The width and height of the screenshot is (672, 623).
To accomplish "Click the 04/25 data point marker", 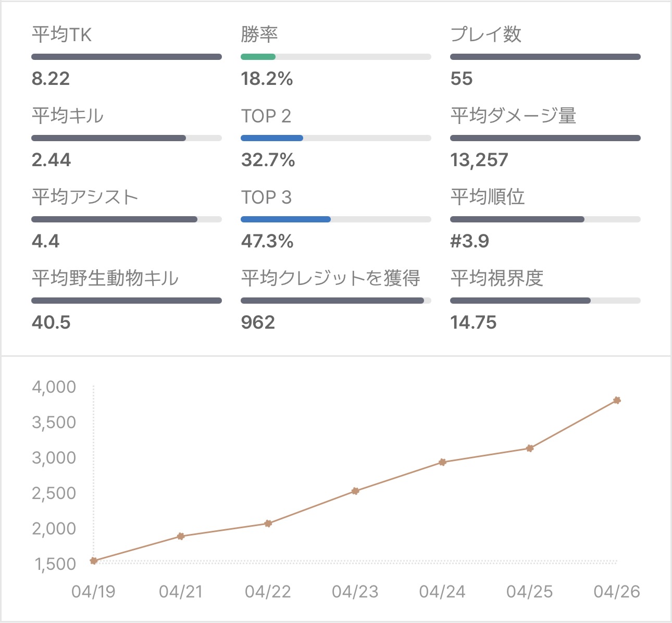I will pyautogui.click(x=530, y=448).
